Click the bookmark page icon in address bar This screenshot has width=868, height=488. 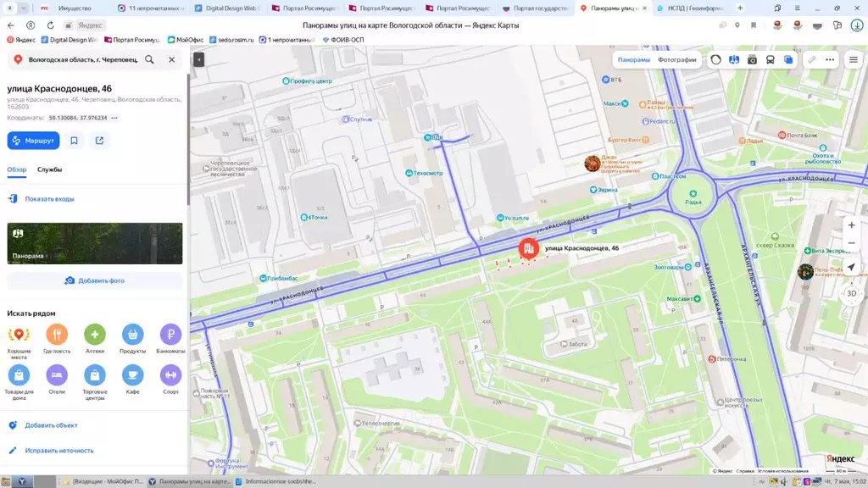point(754,25)
